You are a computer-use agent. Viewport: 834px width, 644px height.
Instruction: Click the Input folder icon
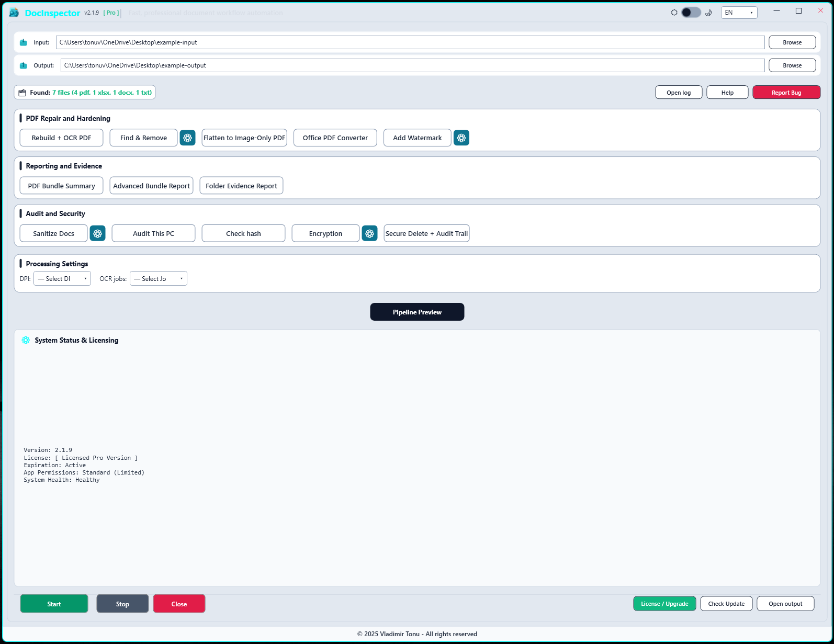tap(23, 42)
